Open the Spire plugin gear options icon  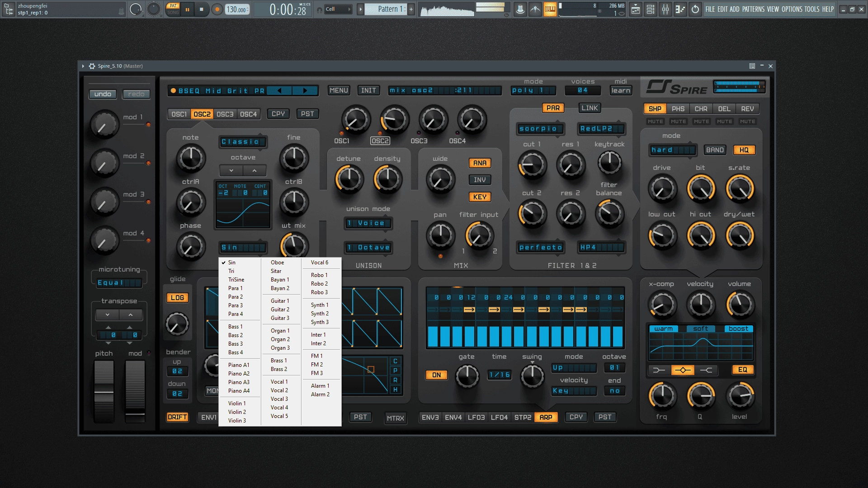pyautogui.click(x=92, y=66)
